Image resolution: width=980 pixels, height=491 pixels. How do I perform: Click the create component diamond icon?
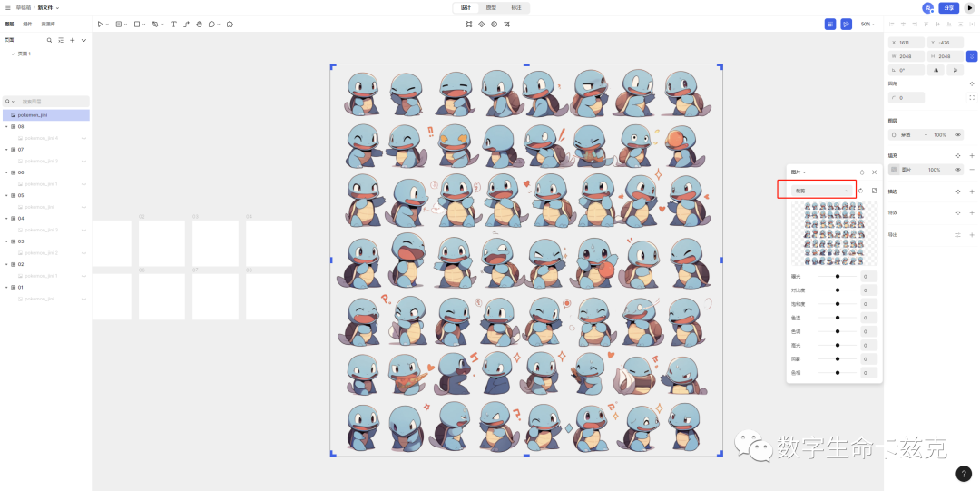pyautogui.click(x=481, y=24)
